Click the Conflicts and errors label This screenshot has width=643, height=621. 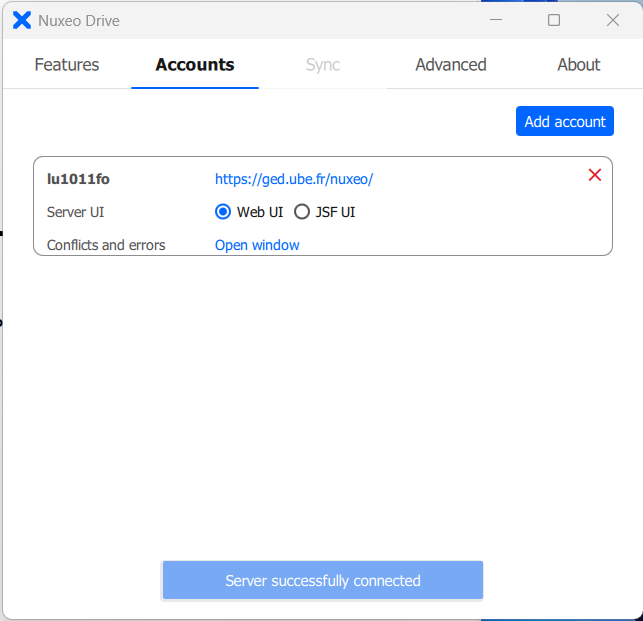[x=106, y=245]
